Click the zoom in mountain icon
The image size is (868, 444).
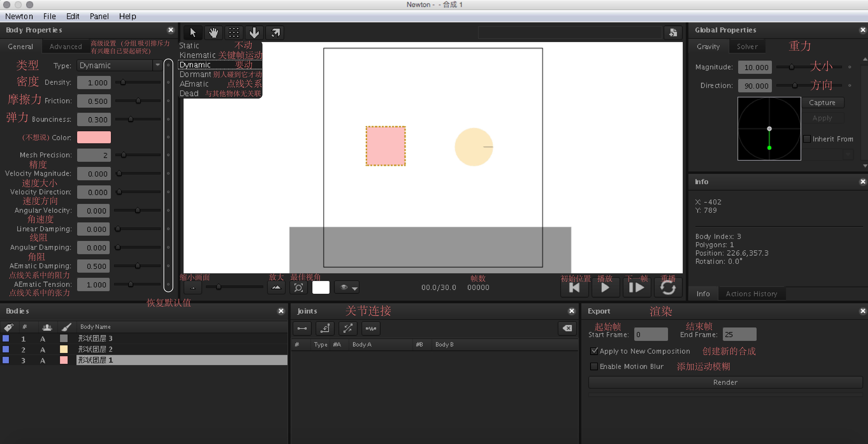[276, 288]
